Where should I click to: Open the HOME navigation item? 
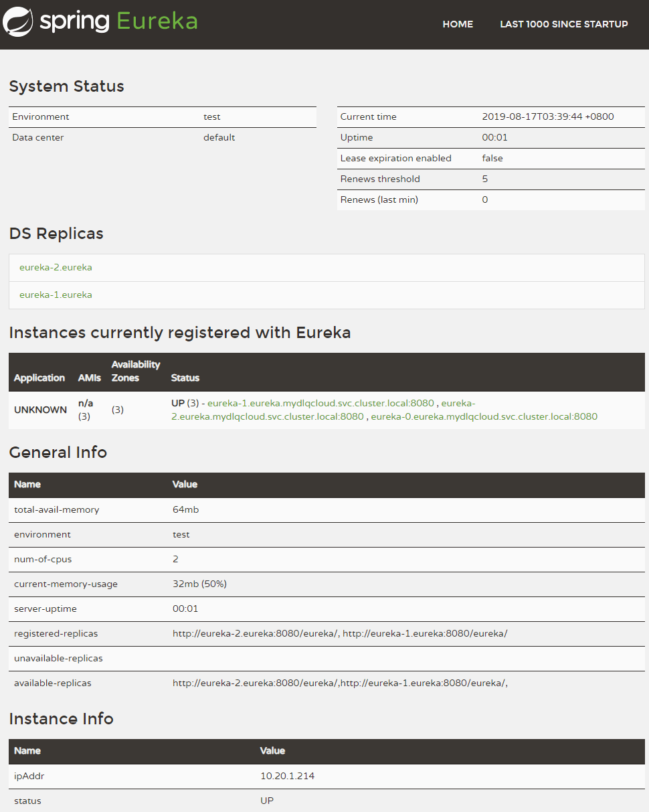[458, 24]
